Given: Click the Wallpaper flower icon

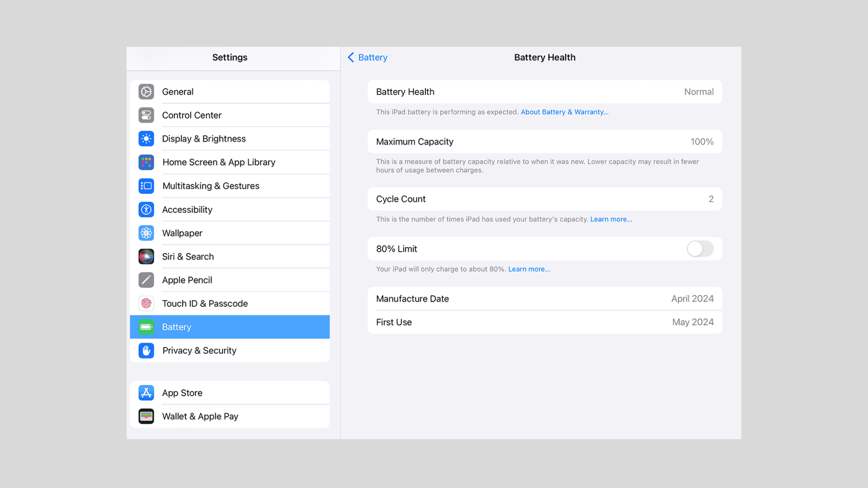Looking at the screenshot, I should (x=146, y=233).
